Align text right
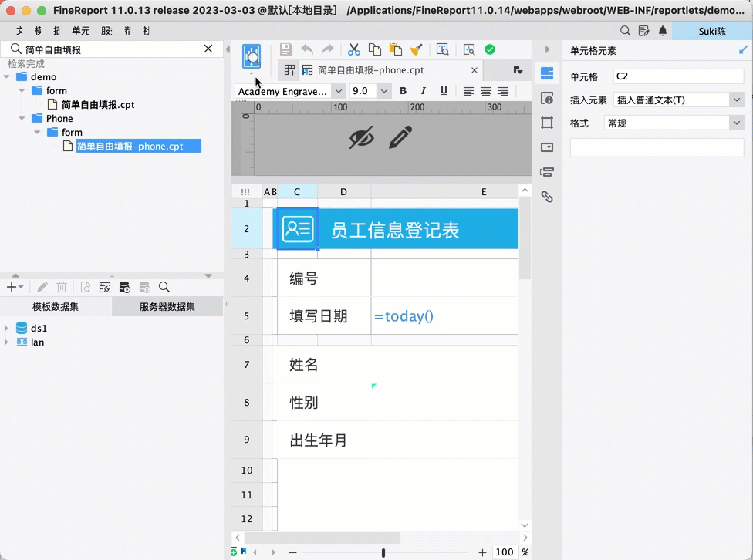Screen dimensions: 753x560 point(503,91)
